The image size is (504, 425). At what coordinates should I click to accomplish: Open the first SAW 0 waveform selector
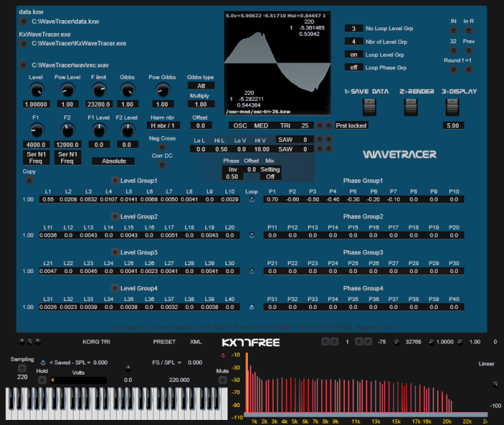coord(294,140)
